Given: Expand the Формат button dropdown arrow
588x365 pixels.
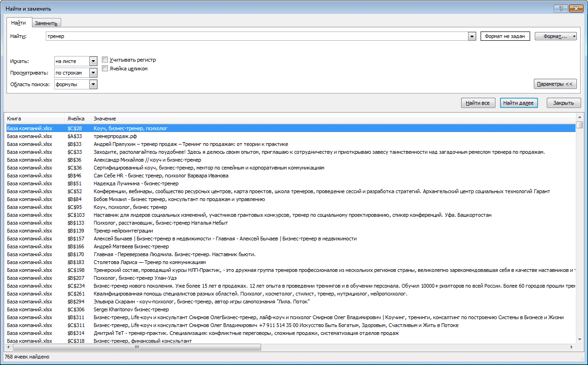Looking at the screenshot, I should pyautogui.click(x=574, y=36).
